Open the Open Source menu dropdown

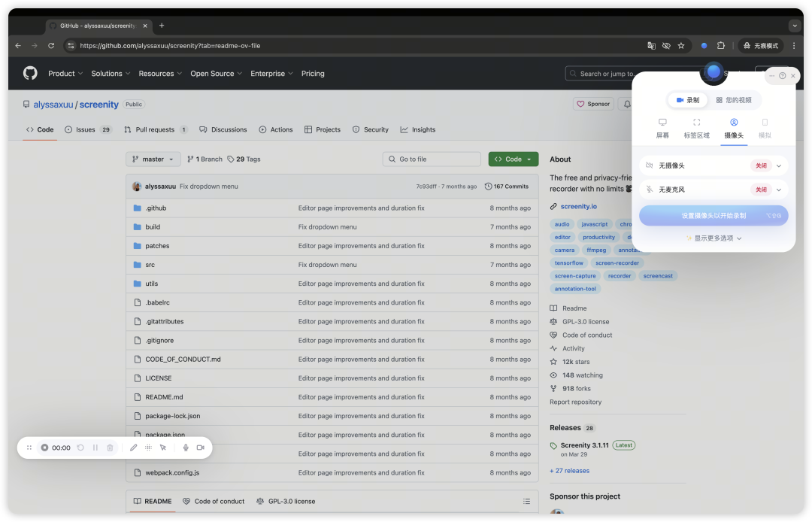216,74
